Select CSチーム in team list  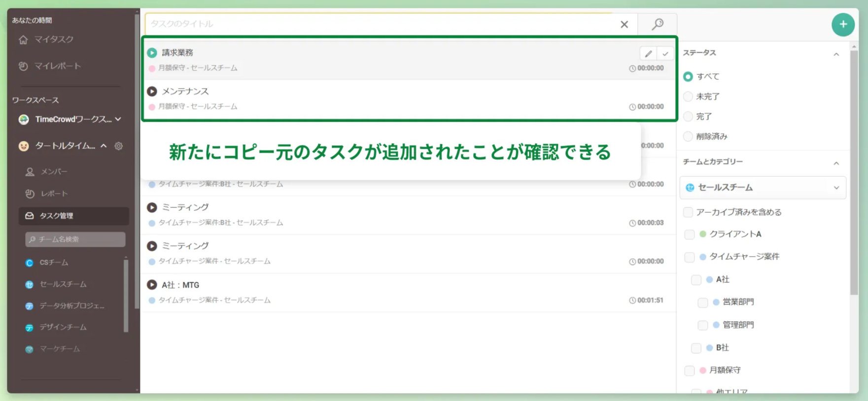pyautogui.click(x=47, y=263)
